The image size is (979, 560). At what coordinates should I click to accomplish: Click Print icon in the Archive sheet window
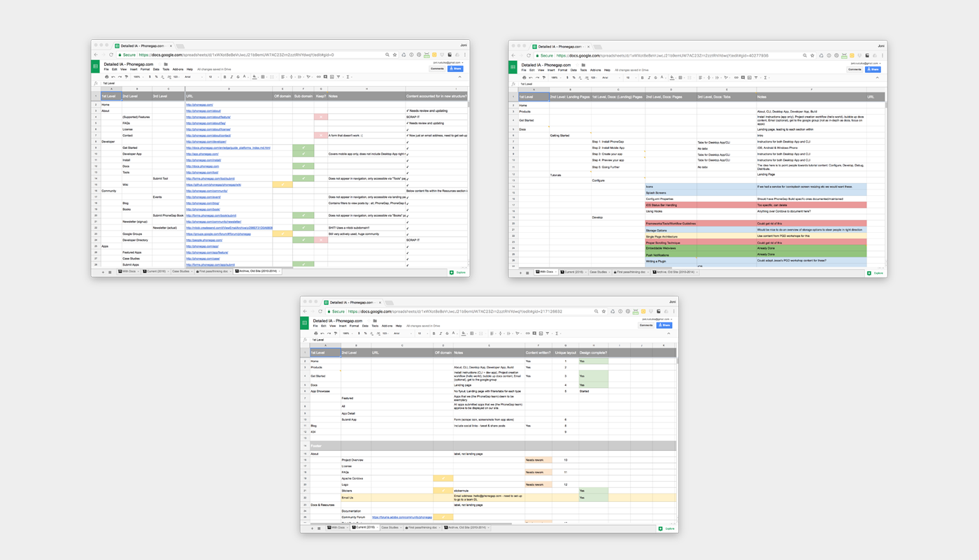[x=106, y=77]
